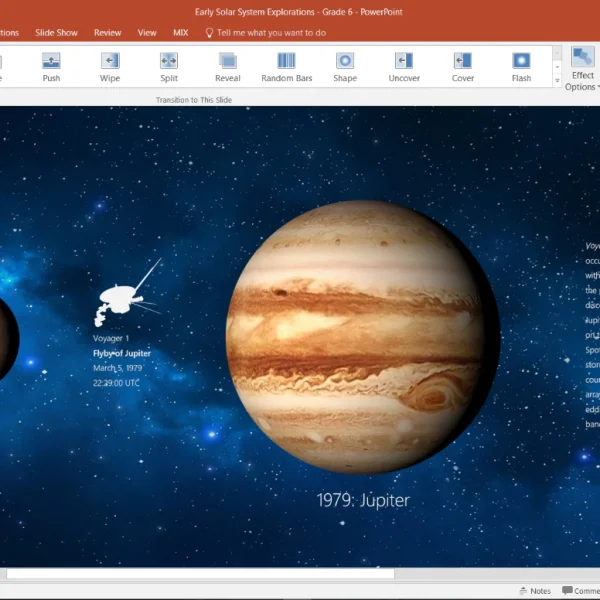Click the Tell me lightbulb icon
This screenshot has height=600, width=600.
click(209, 33)
